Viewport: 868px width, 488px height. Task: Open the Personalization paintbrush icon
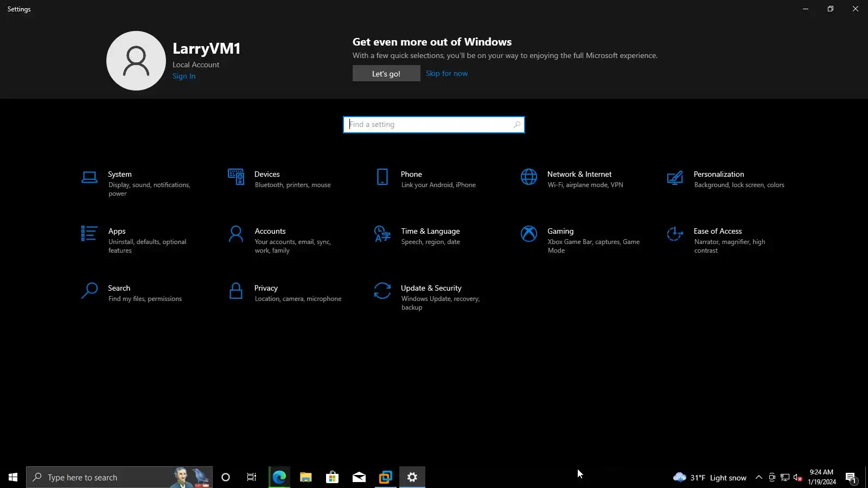coord(675,177)
